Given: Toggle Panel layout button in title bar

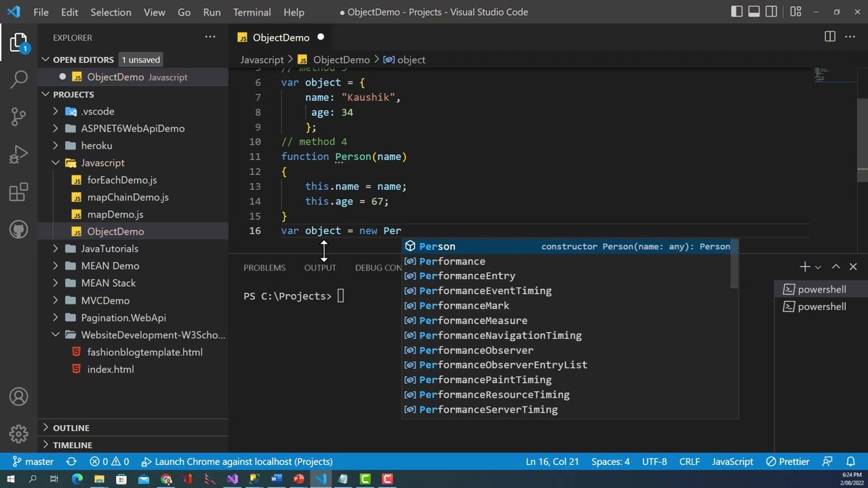Looking at the screenshot, I should pos(754,12).
